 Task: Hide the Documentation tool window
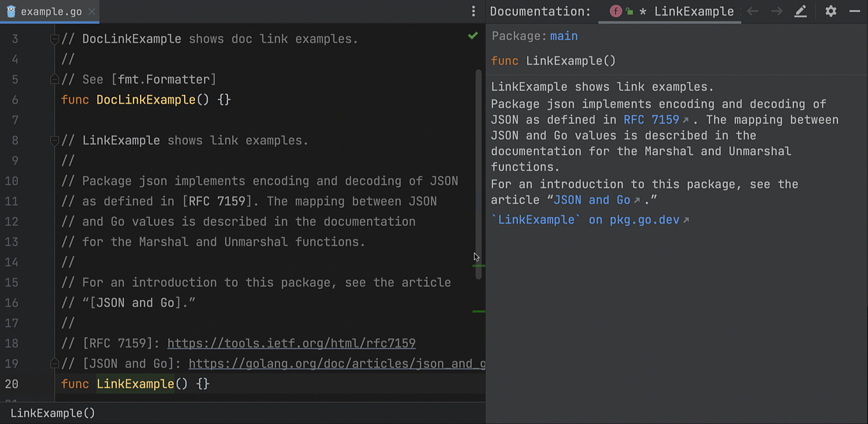855,12
